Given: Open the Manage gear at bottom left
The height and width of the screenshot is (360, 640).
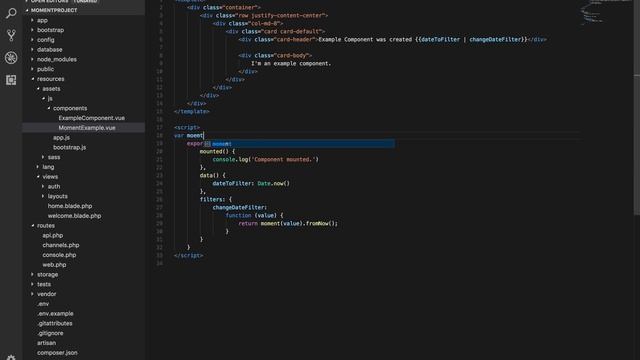Looking at the screenshot, I should 11,358.
